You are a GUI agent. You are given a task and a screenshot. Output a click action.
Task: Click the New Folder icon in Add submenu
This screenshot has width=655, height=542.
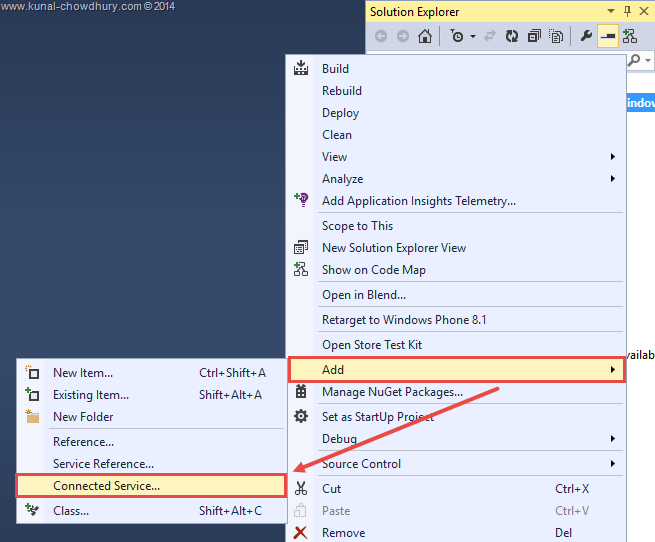click(32, 416)
